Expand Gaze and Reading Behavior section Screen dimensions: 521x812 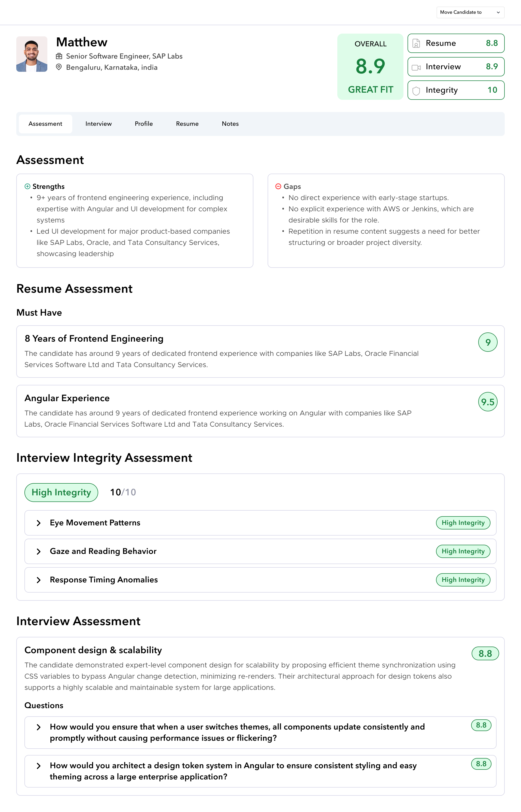(39, 551)
